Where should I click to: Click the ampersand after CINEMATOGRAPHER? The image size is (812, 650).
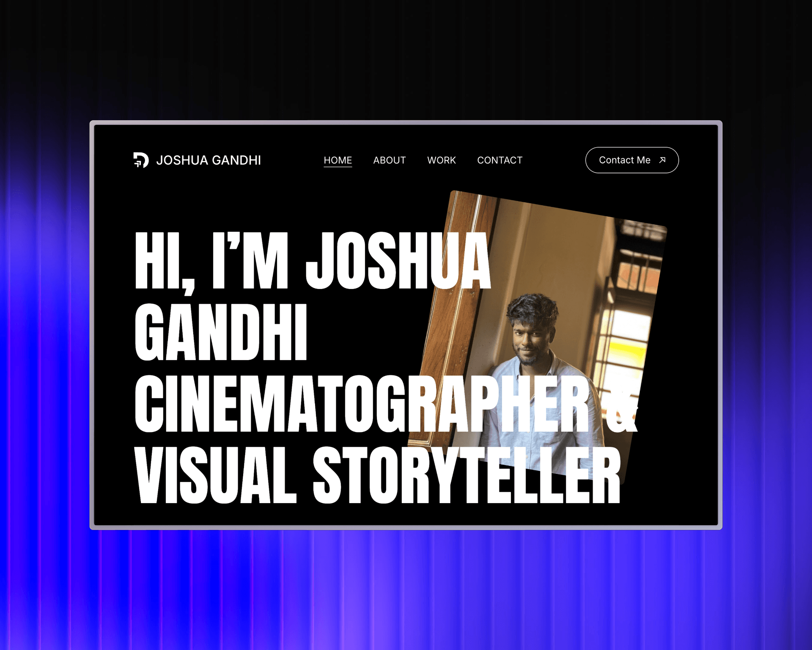pos(621,403)
